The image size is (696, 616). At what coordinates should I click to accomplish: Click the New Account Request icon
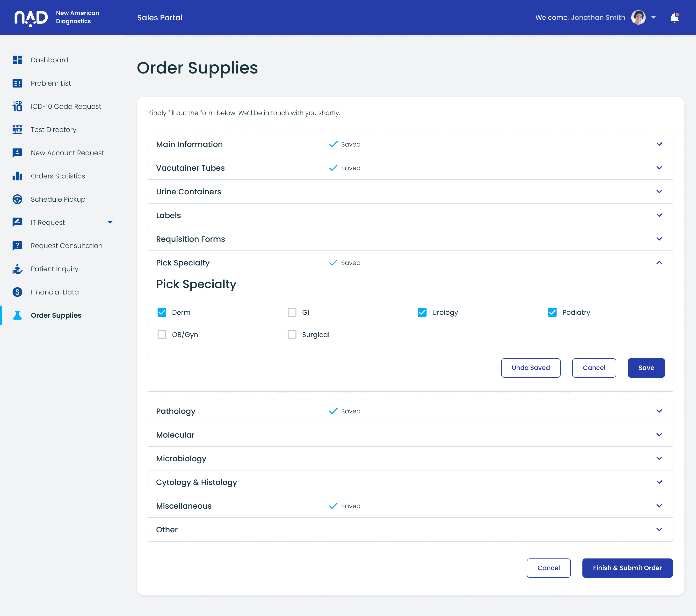tap(17, 153)
